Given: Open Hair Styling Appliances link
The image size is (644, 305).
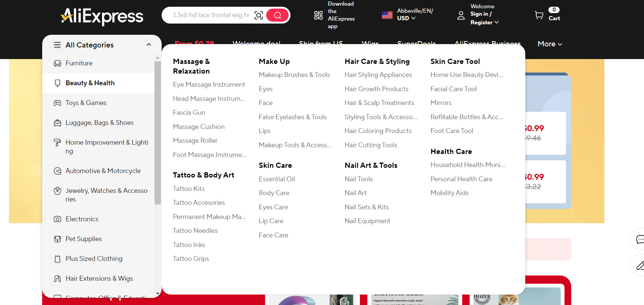Looking at the screenshot, I should point(378,75).
